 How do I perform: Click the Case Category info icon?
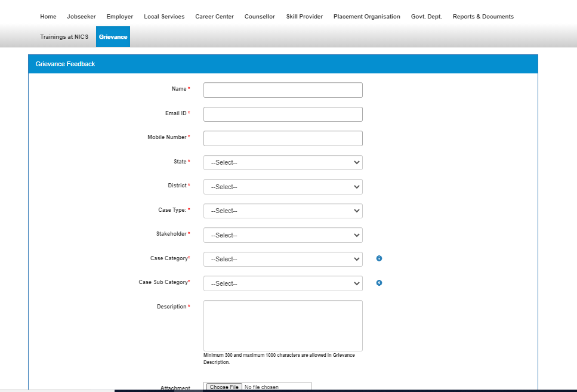[379, 258]
